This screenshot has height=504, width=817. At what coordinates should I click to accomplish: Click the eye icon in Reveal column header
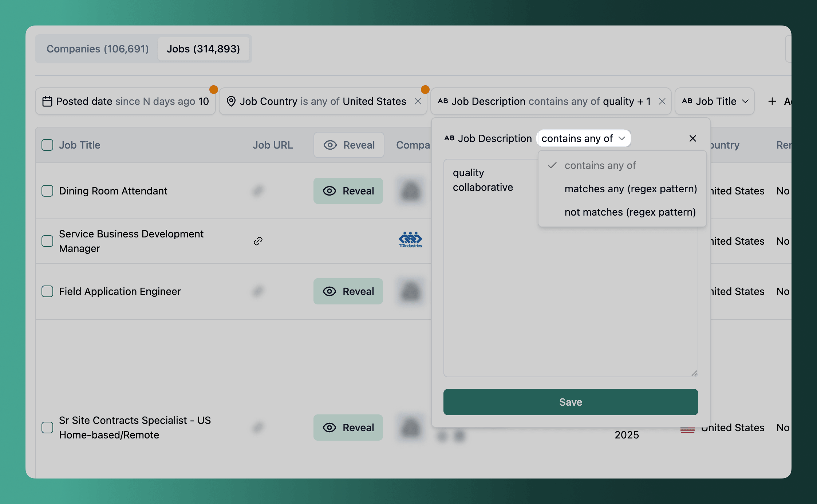(x=330, y=145)
